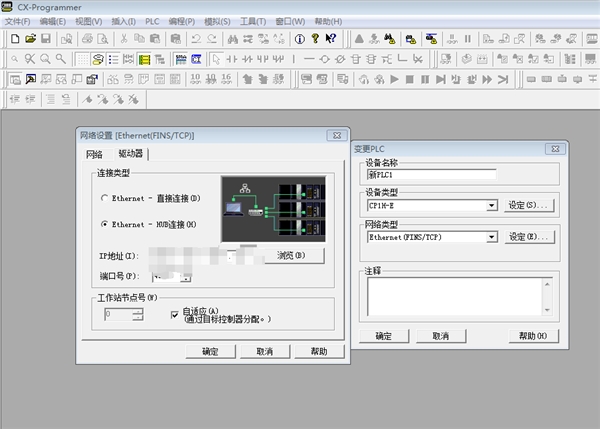The width and height of the screenshot is (600, 429).
Task: Expand the 设备类型 CP1H-E dropdown
Action: [491, 205]
